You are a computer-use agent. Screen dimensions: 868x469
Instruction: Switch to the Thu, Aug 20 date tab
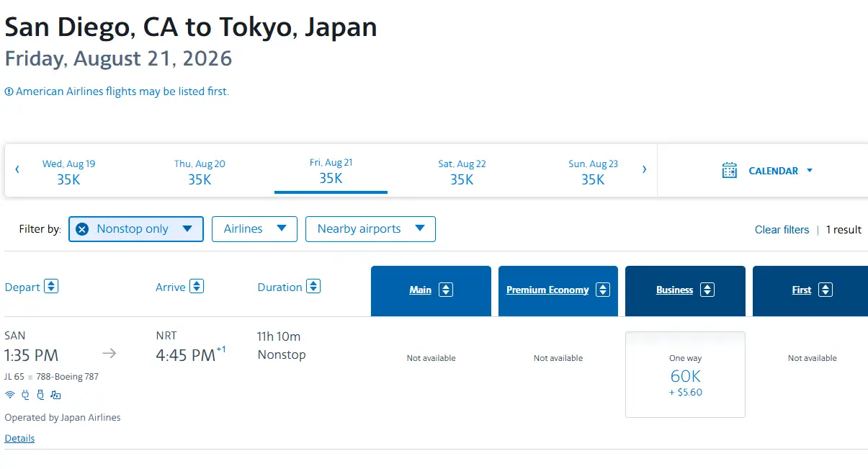point(200,171)
